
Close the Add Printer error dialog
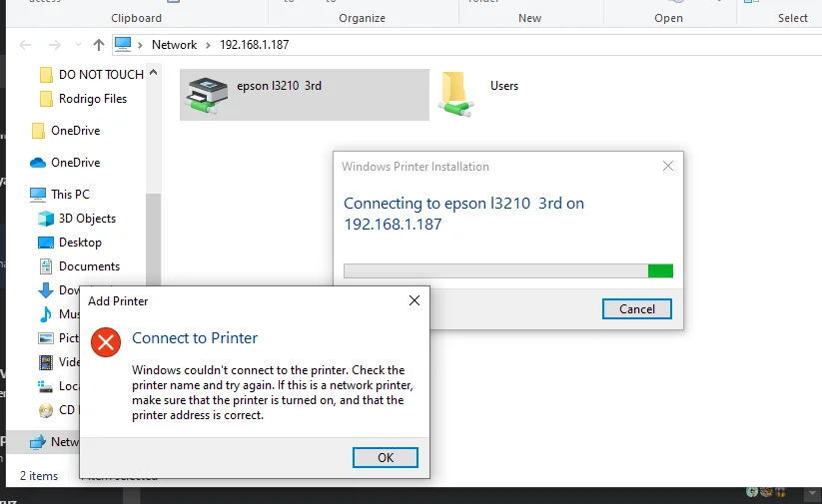point(414,300)
